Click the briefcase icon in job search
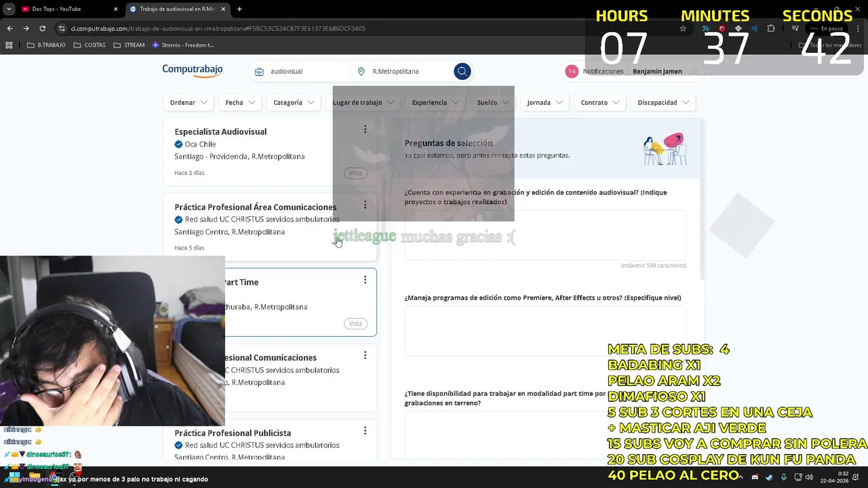Screen dimensions: 868x488 [x=259, y=71]
